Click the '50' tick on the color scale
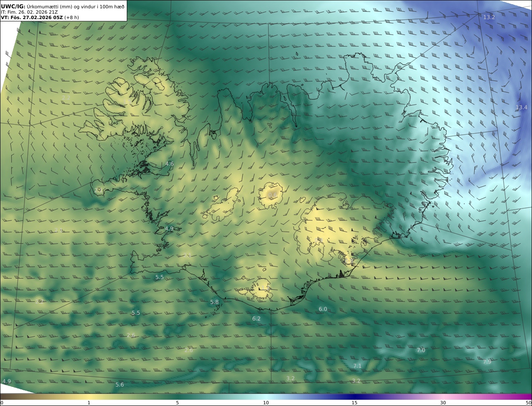Image resolution: width=532 pixels, height=406 pixels. coord(528,403)
